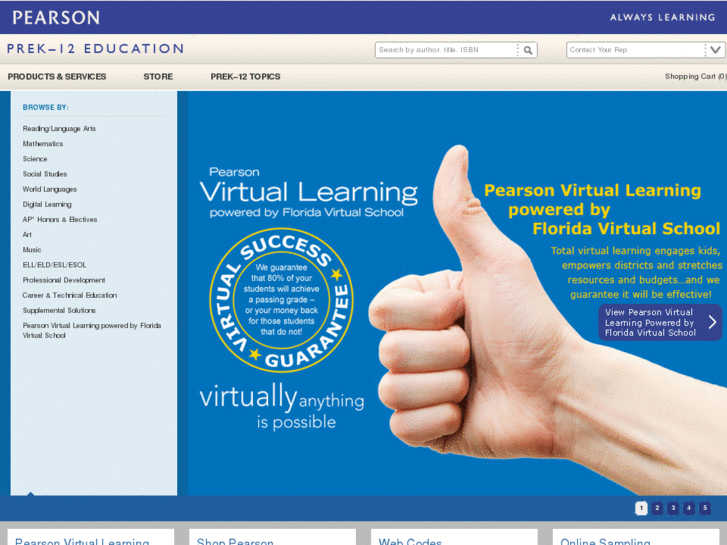This screenshot has height=545, width=727.
Task: Click the Virtual Success Guarantee seal
Action: tap(281, 300)
